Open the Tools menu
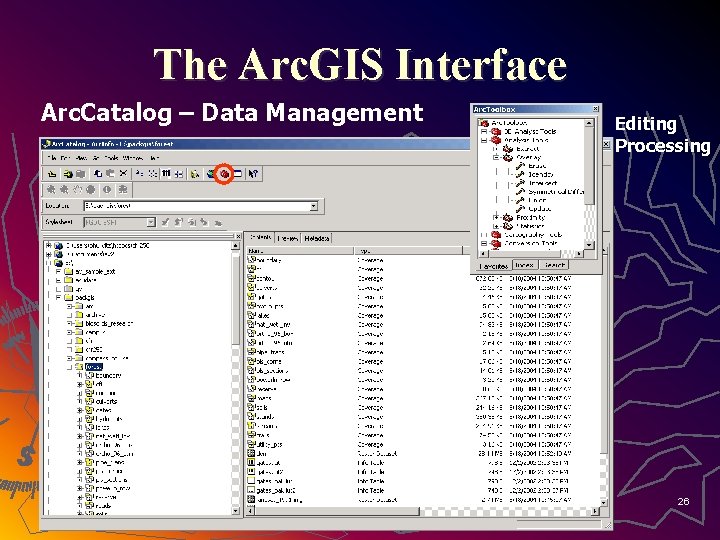The width and height of the screenshot is (720, 540). pos(111,158)
